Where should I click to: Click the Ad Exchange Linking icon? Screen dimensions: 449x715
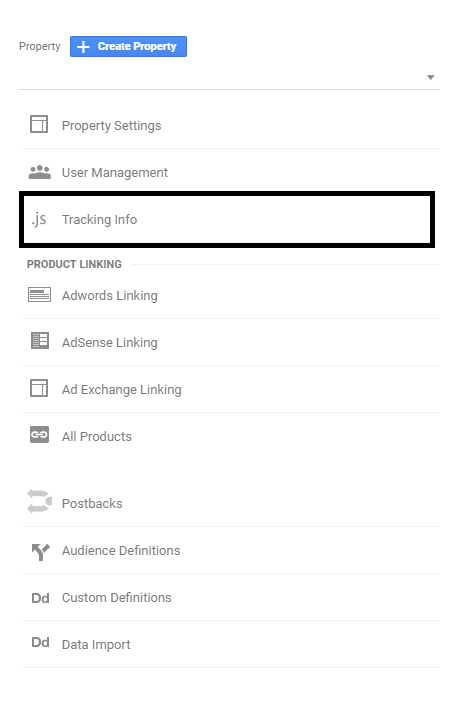(39, 388)
